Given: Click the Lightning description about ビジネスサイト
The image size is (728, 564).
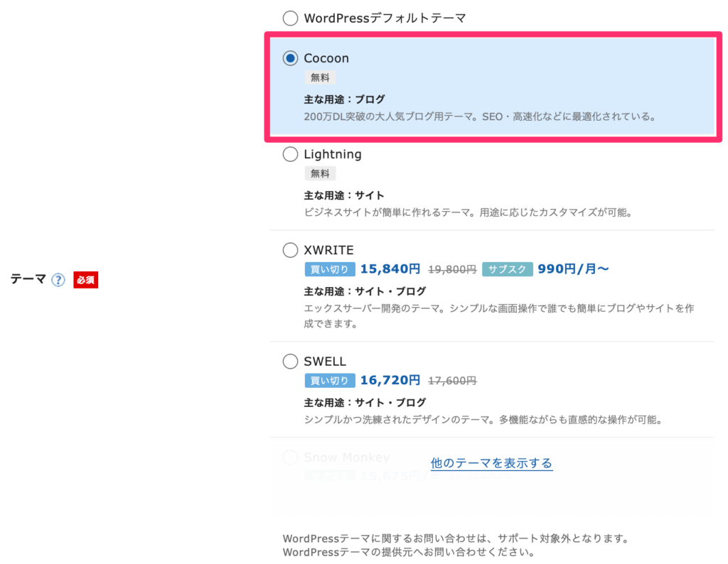Looking at the screenshot, I should (x=468, y=212).
